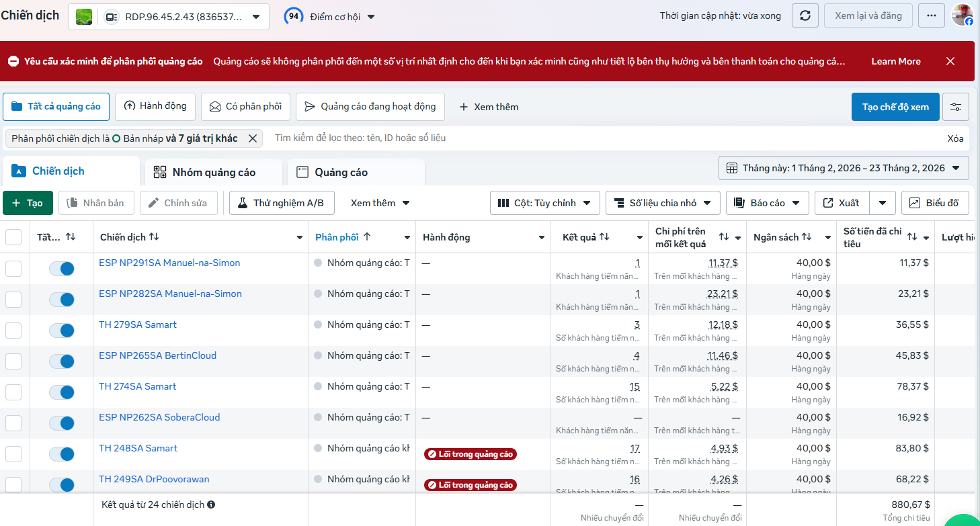Toggle off ESP NP291SA Manuel-na-Simon campaign
The image size is (980, 526).
coord(62,269)
